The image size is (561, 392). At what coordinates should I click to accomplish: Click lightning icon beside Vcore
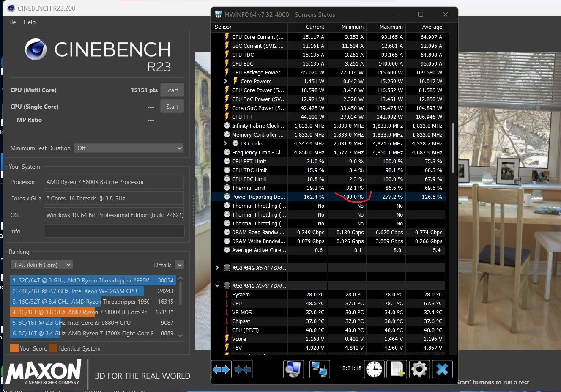click(227, 339)
